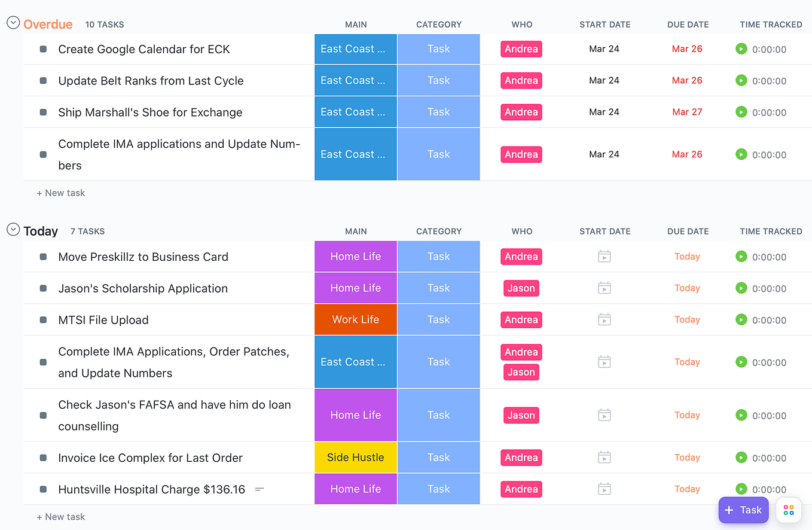Open the description icon on Huntsville Hospital task
Viewport: 812px width, 530px height.
pos(259,489)
